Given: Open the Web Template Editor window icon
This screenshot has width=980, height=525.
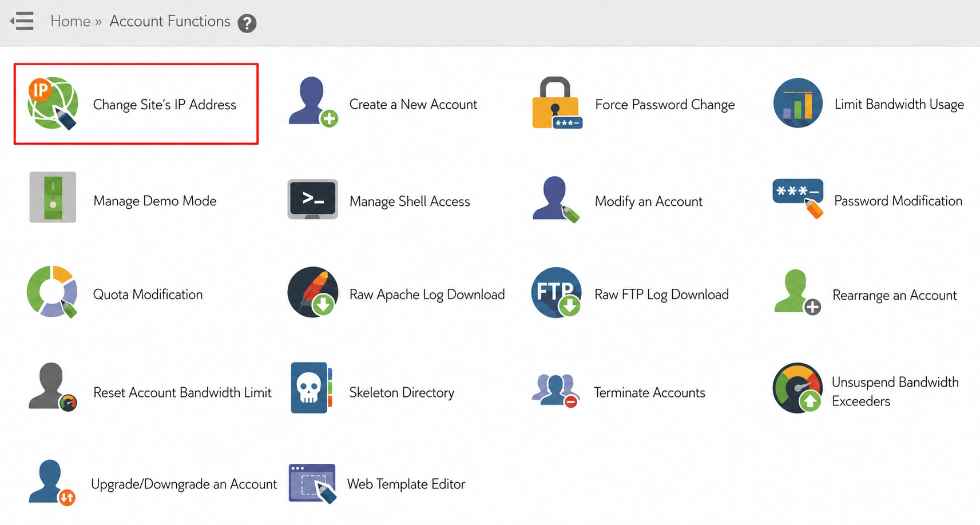Looking at the screenshot, I should point(312,483).
